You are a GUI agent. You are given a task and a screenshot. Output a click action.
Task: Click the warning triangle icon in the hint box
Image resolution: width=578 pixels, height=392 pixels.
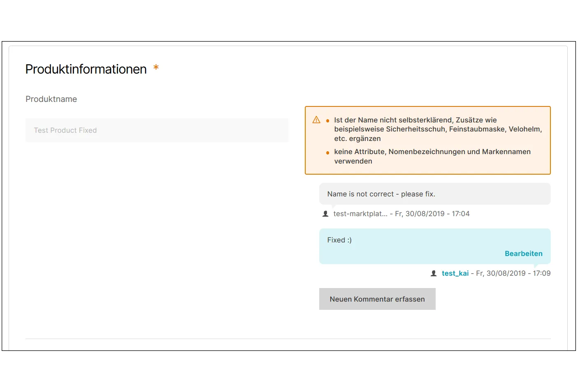pyautogui.click(x=316, y=120)
